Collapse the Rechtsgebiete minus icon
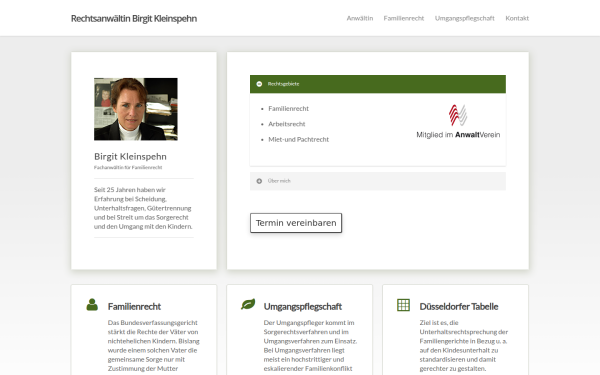This screenshot has height=375, width=600. 259,84
